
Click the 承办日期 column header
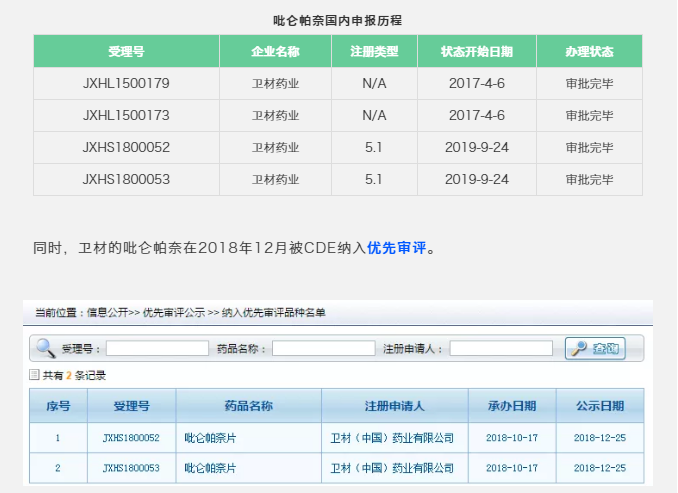(511, 406)
